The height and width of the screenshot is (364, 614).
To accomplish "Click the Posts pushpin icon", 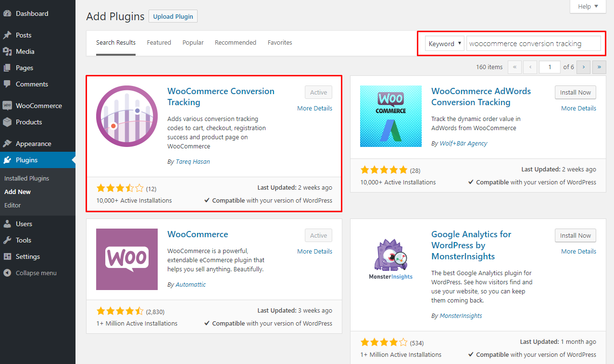I will tap(7, 35).
